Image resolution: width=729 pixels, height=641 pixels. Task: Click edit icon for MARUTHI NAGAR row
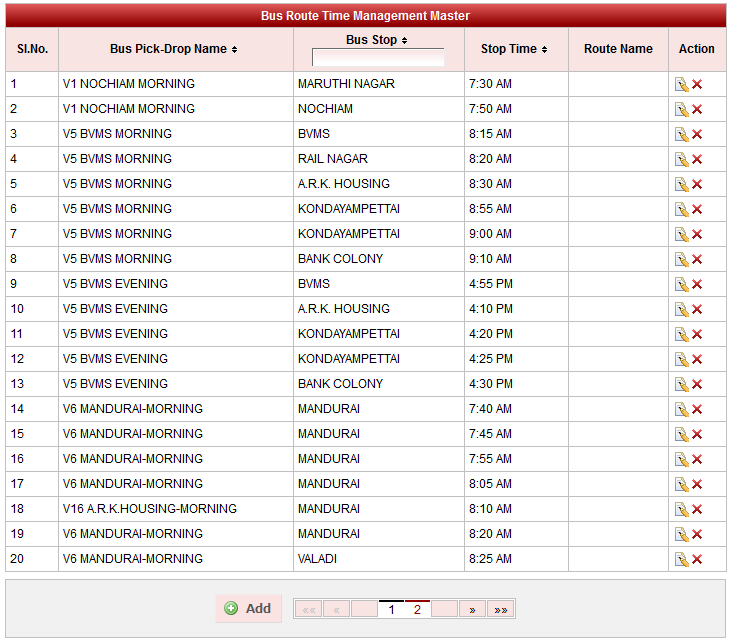coord(682,85)
